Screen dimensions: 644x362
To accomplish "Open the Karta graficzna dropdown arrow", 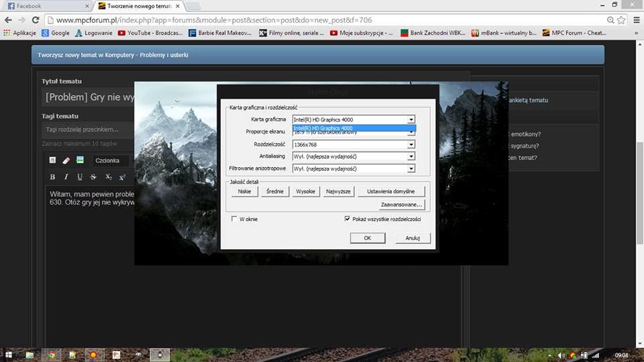I will (411, 120).
